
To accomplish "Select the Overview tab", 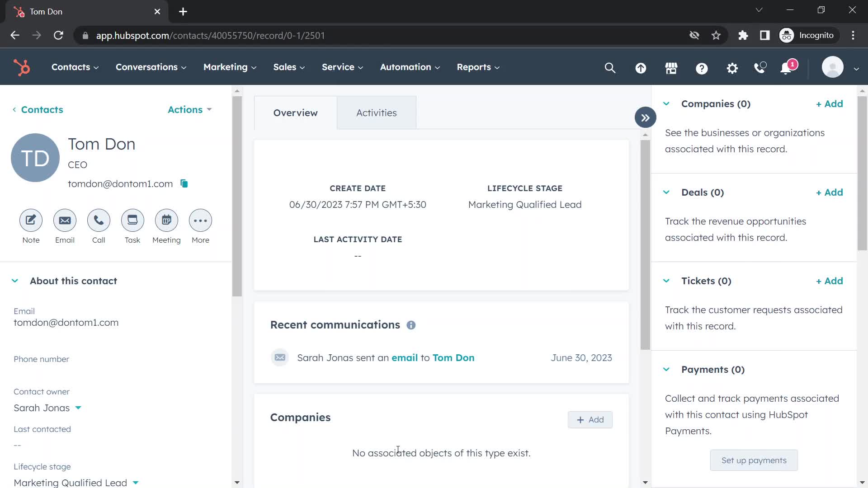I will coord(296,113).
